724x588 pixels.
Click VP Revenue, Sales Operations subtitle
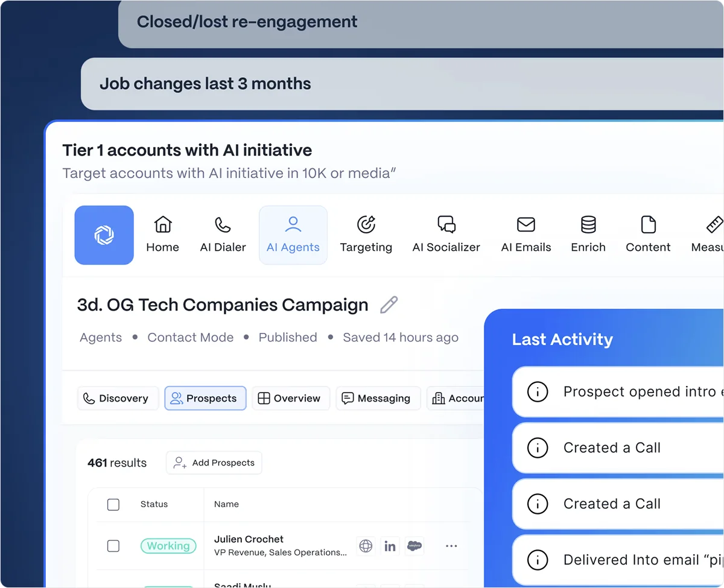coord(281,552)
